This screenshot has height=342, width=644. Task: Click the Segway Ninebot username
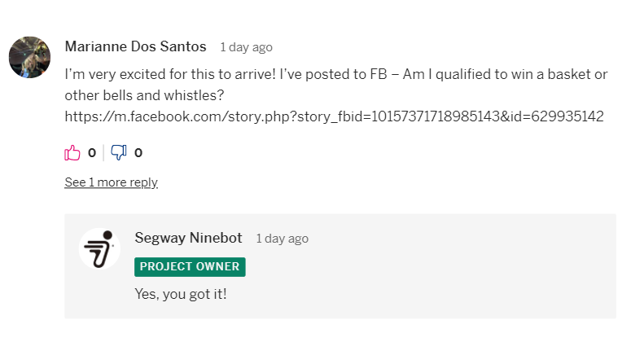pos(189,238)
